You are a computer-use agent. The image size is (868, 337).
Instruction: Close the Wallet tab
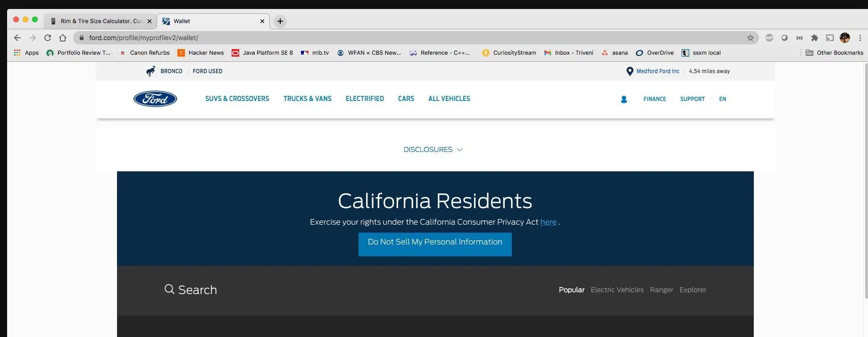262,21
